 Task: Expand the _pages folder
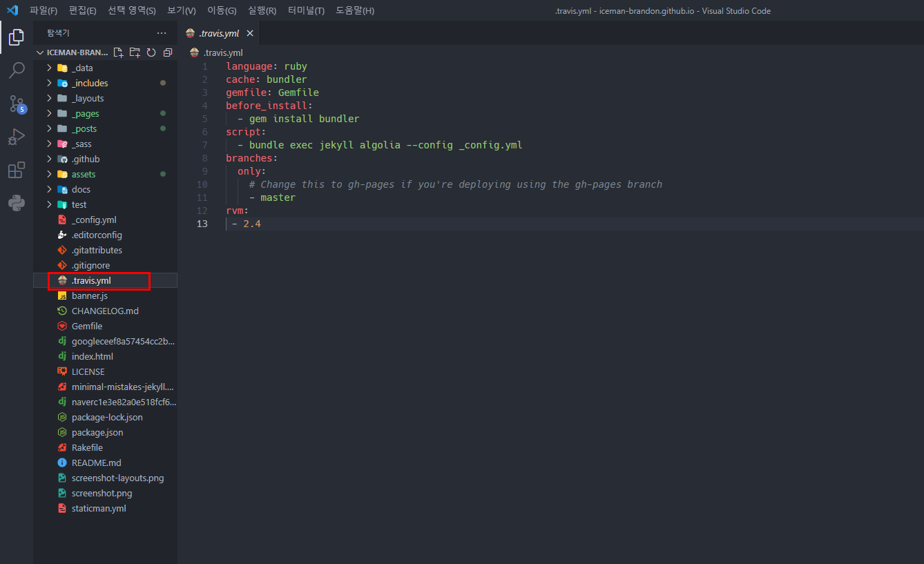[49, 113]
